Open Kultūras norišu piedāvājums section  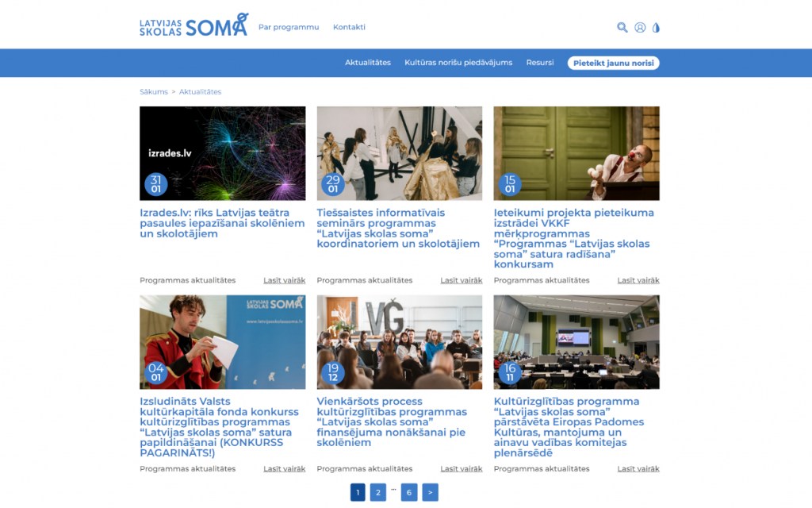(458, 62)
